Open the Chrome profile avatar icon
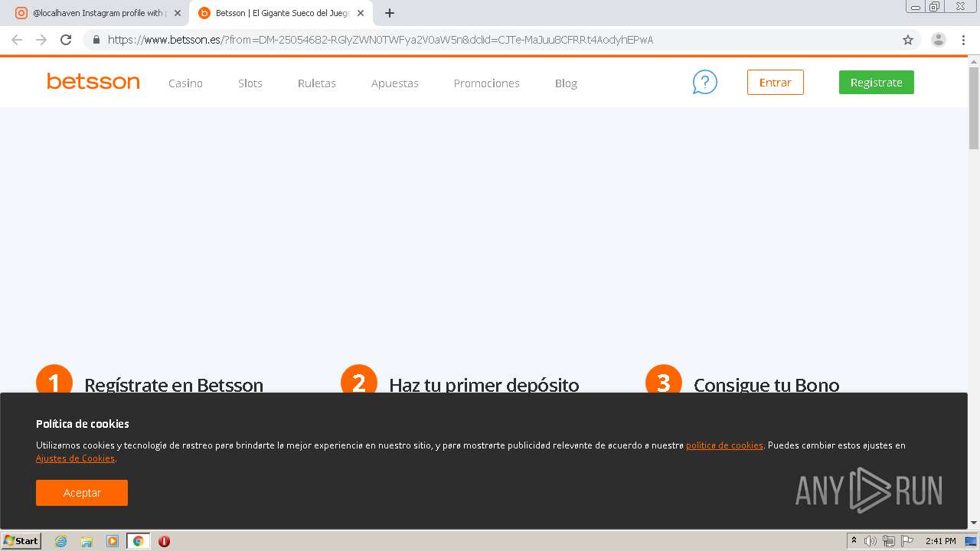This screenshot has width=980, height=551. coord(938,40)
